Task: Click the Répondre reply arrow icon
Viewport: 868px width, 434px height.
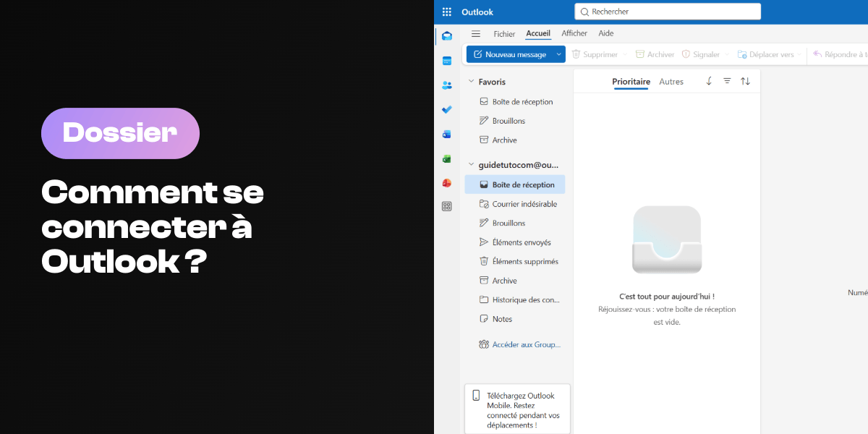Action: pyautogui.click(x=817, y=54)
